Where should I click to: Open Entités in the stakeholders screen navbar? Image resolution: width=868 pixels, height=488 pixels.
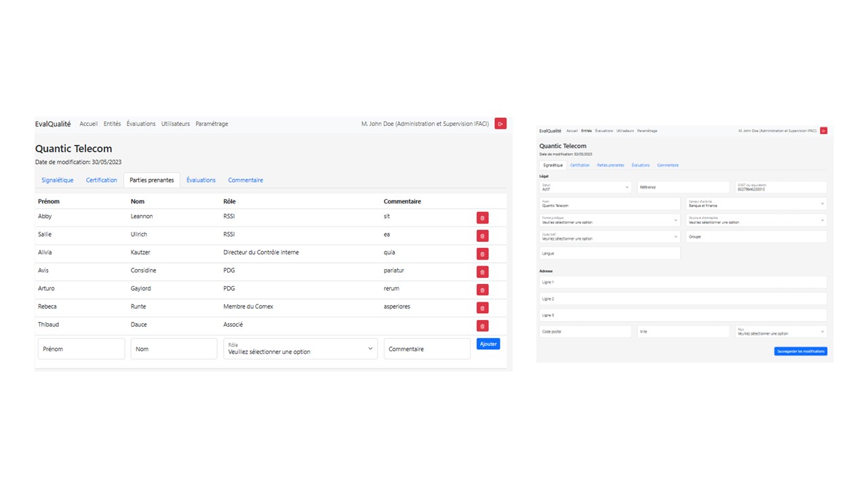coord(113,124)
